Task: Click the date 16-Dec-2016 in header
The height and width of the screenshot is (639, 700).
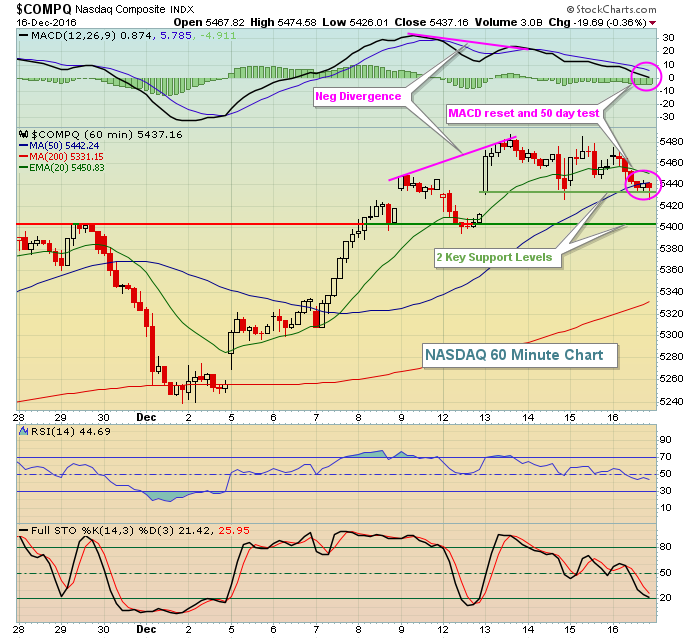Action: [x=46, y=23]
